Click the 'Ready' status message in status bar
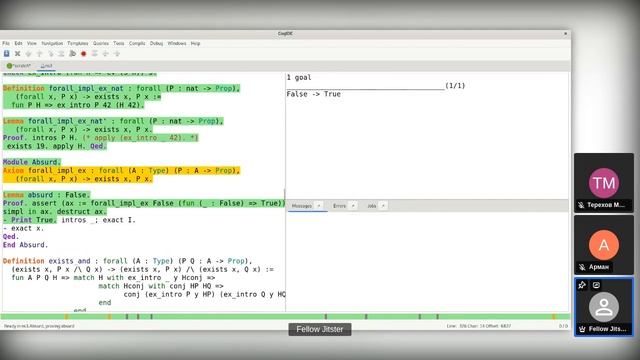The image size is (640, 360). coord(39,326)
